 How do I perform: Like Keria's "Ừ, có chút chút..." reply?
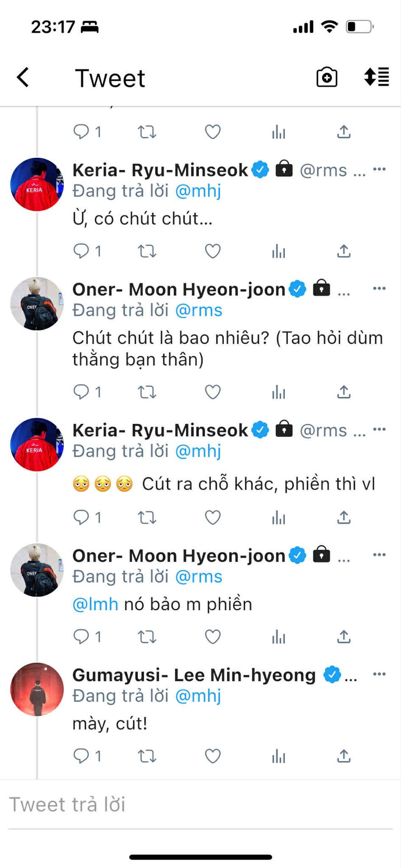point(212,251)
